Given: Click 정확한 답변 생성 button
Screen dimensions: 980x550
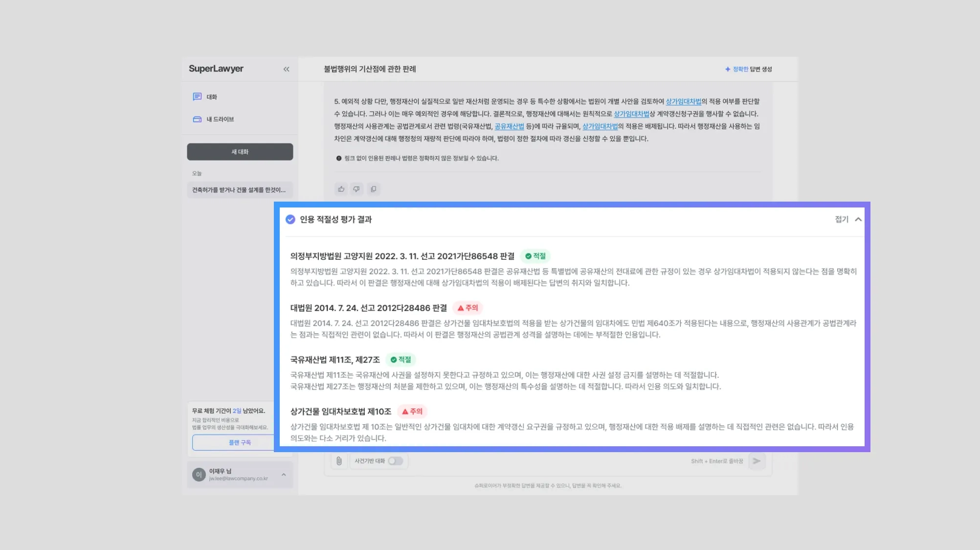Looking at the screenshot, I should 748,69.
